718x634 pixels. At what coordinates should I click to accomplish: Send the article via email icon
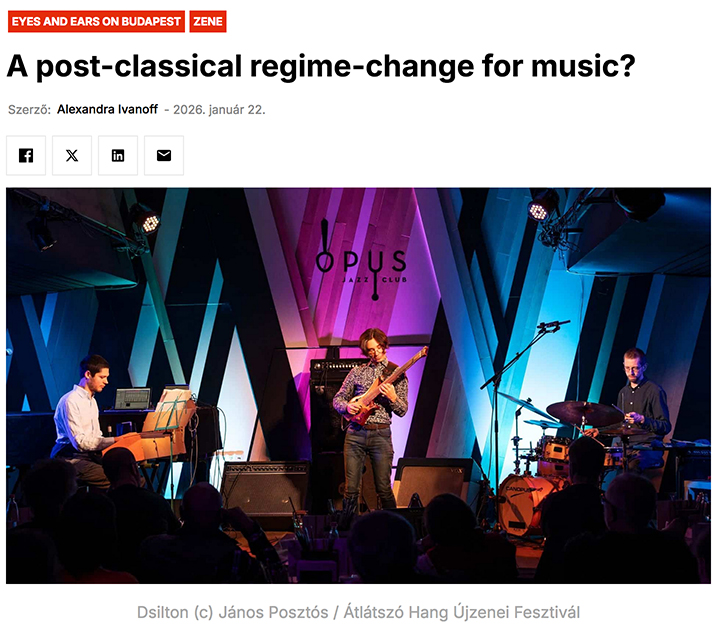point(164,155)
